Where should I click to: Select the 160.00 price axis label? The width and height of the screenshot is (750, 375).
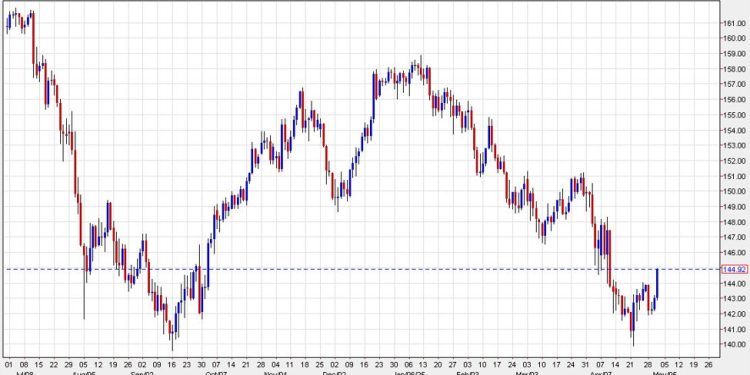[734, 38]
